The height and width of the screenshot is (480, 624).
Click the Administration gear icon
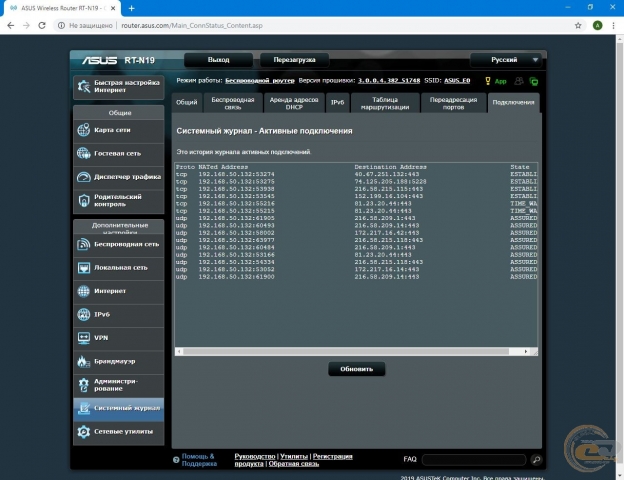[x=84, y=385]
